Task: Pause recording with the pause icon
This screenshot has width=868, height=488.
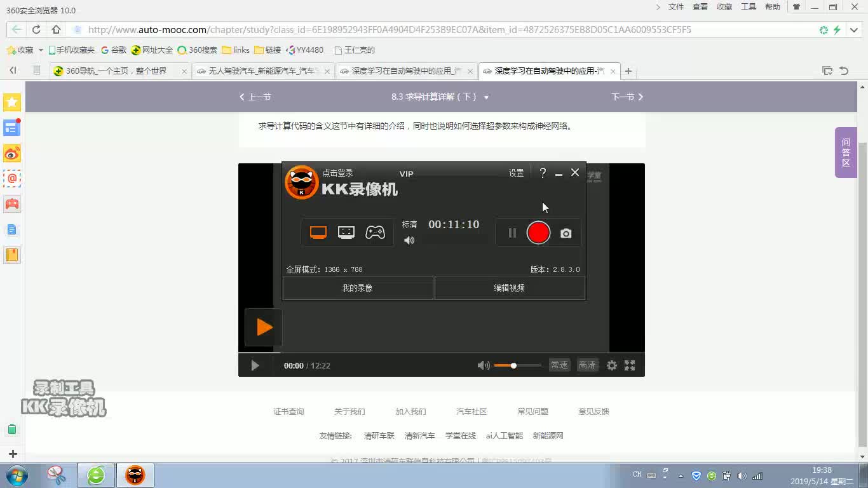Action: [x=512, y=233]
